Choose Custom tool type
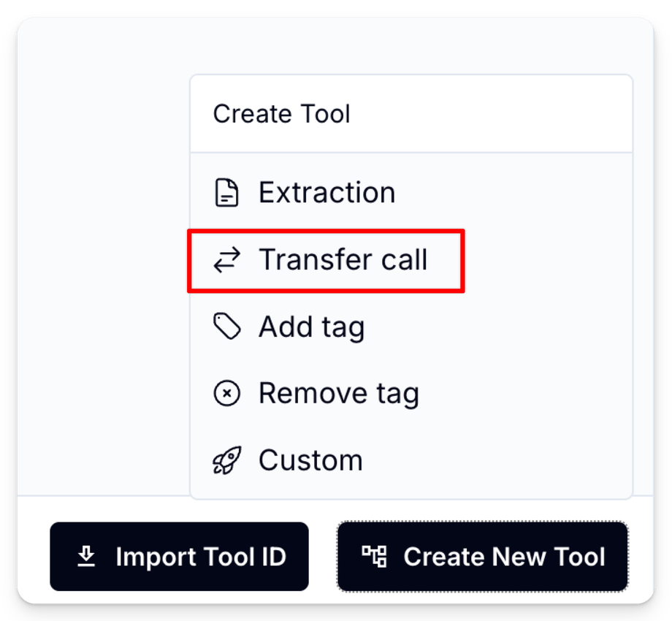This screenshot has width=672, height=621. (310, 461)
